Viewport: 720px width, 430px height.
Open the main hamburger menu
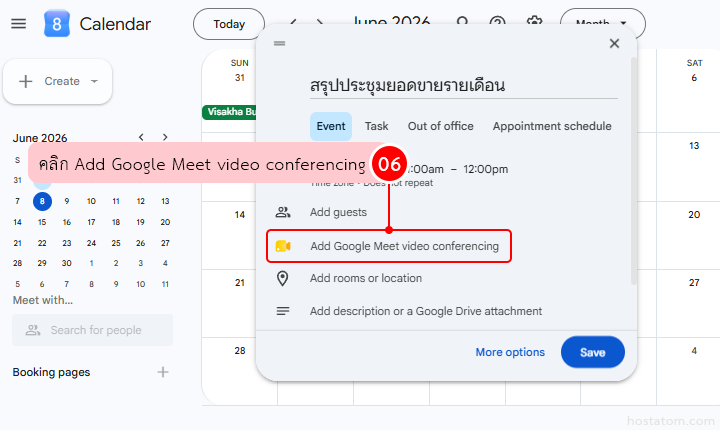click(x=18, y=23)
